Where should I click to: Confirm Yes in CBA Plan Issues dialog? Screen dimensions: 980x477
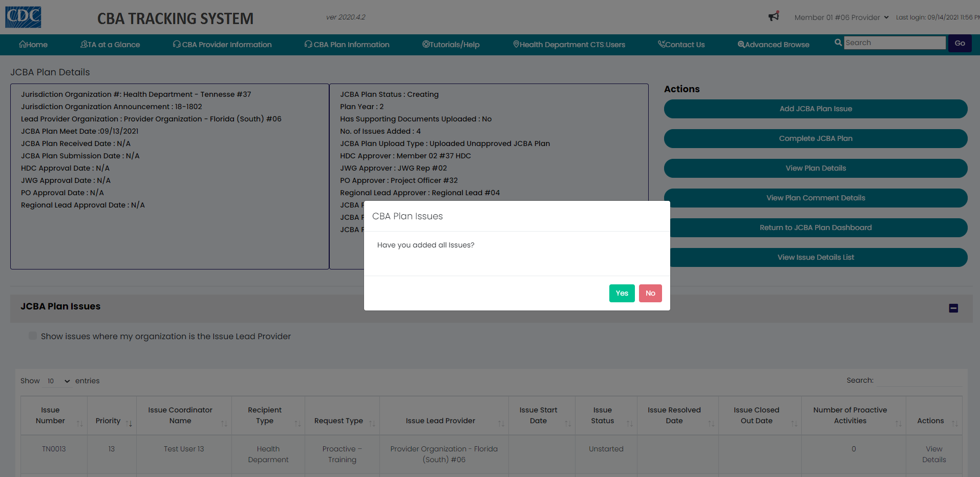coord(622,293)
